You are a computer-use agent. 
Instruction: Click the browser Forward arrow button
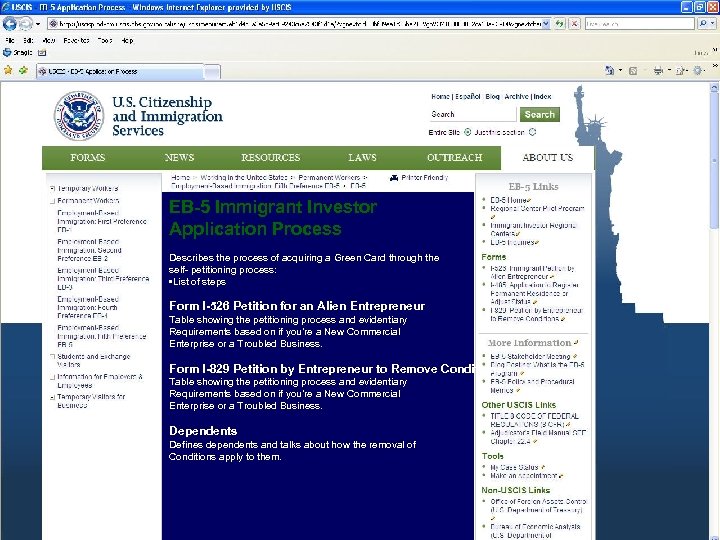25,23
